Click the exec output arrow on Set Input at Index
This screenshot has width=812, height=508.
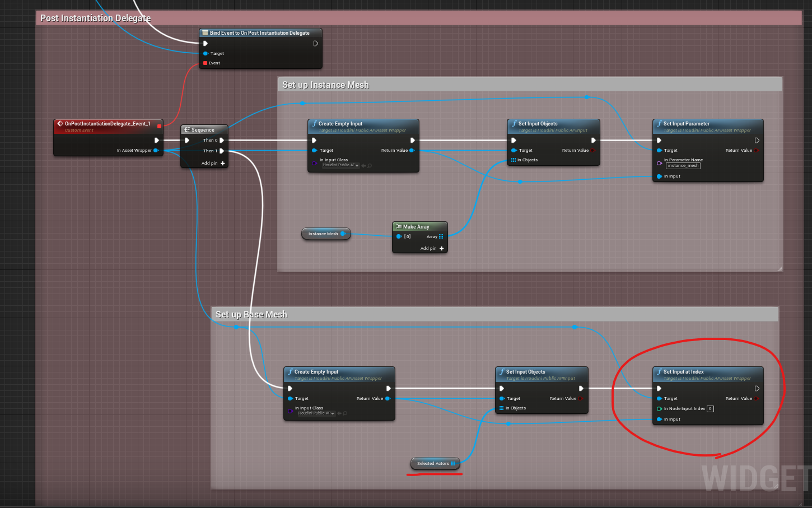pyautogui.click(x=757, y=388)
